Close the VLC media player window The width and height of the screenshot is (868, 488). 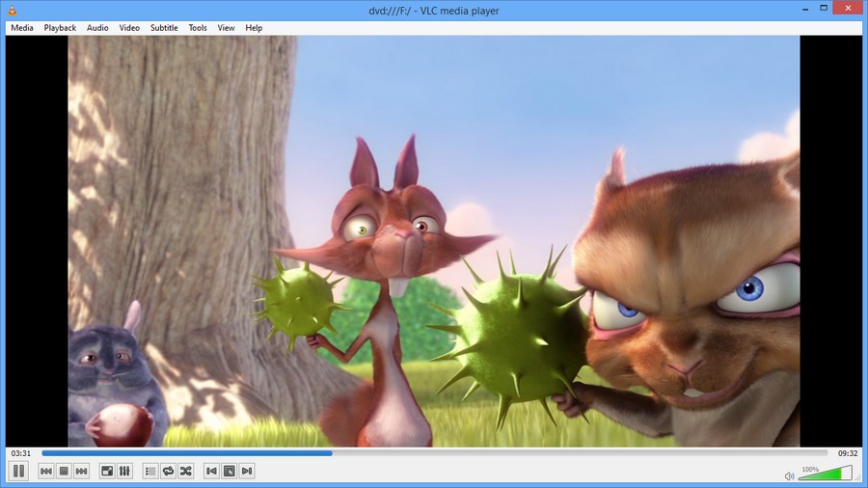pyautogui.click(x=848, y=8)
